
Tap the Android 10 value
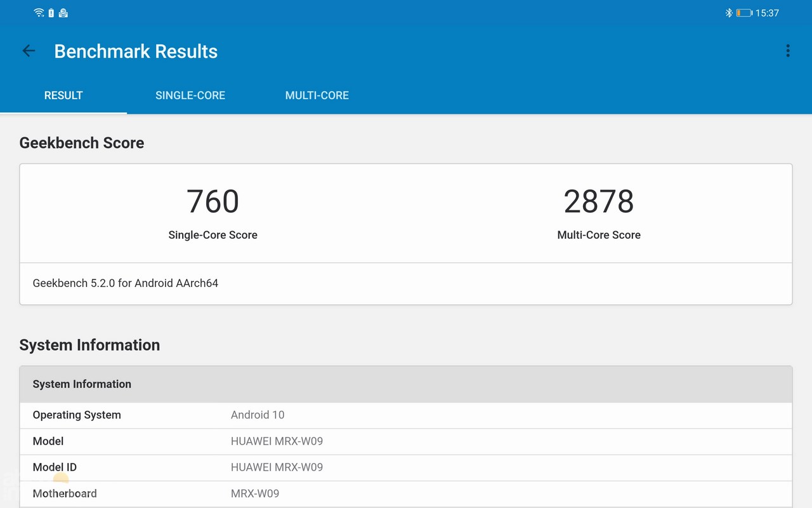pos(258,415)
